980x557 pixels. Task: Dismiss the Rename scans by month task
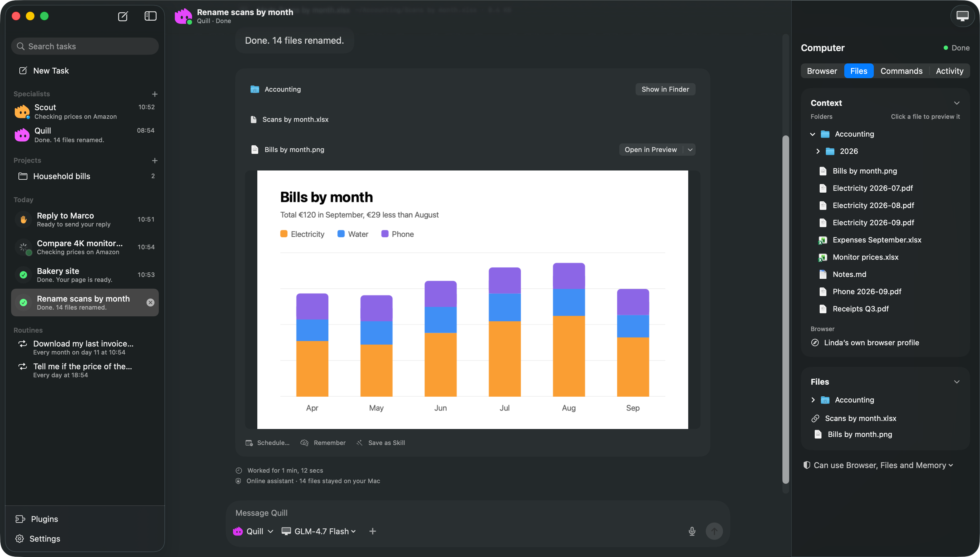point(150,303)
